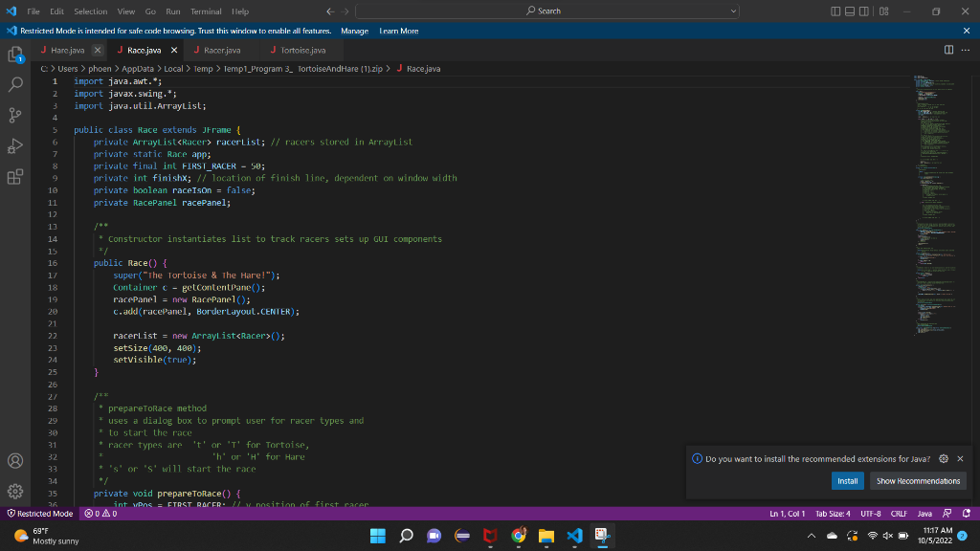Open the Search view in activity bar
This screenshot has height=551, width=980.
[15, 85]
